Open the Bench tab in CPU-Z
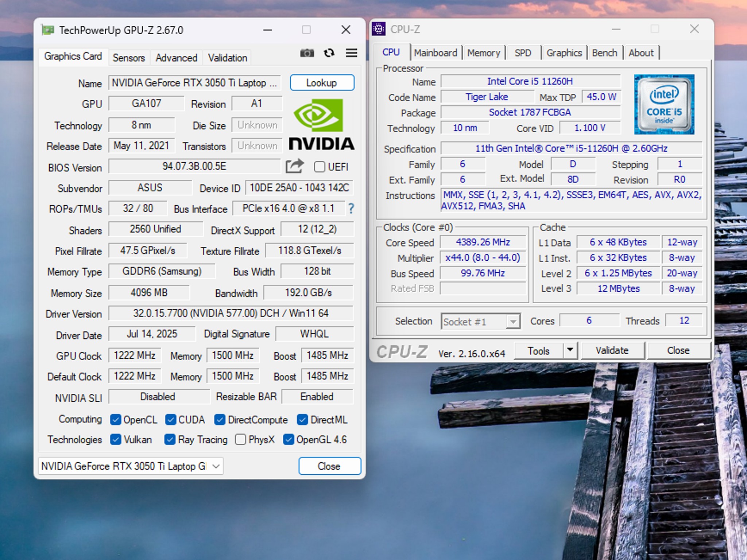747x560 pixels. click(x=605, y=53)
